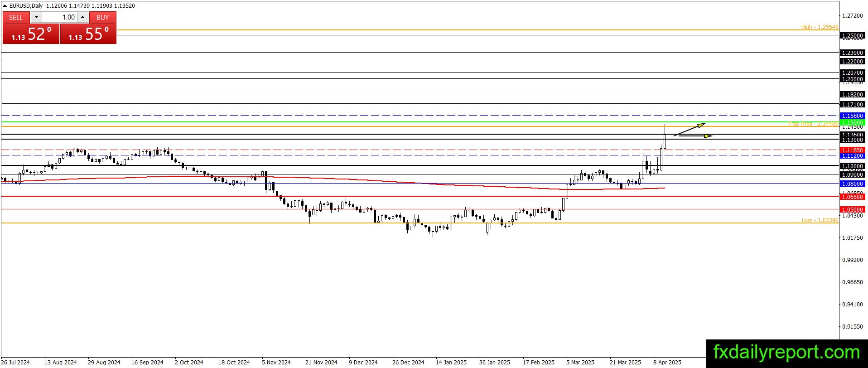Collapse the one-click trading panel triangle
Screen dimensions: 868x368
click(5, 6)
